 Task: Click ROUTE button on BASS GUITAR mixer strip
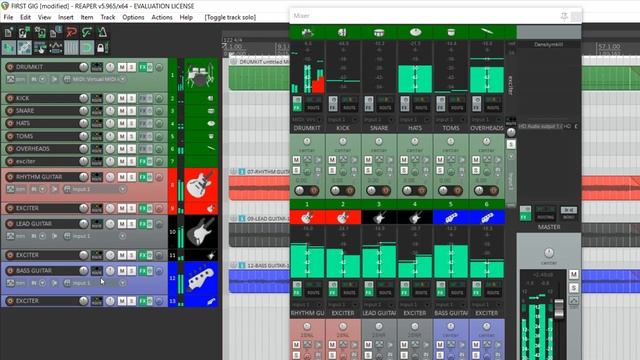point(457,293)
